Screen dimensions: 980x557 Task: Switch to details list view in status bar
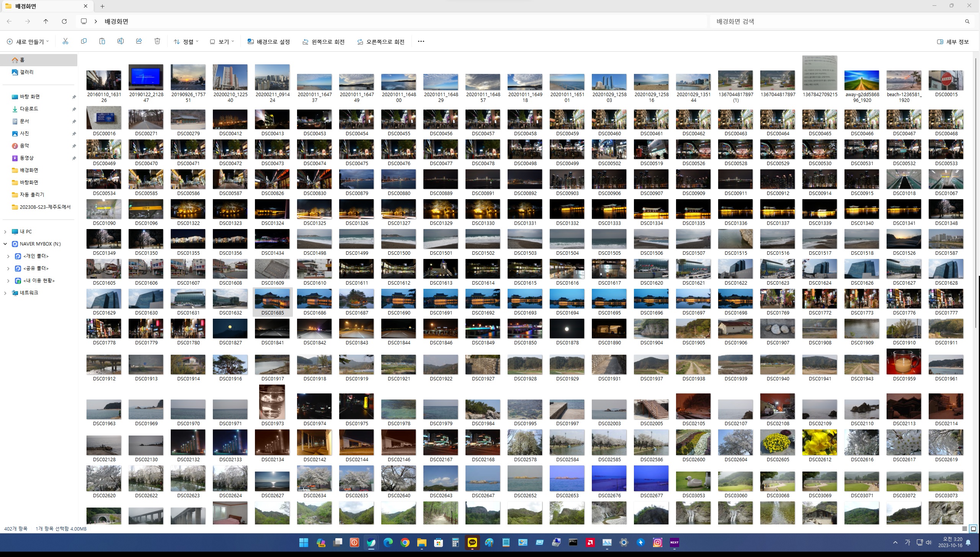(965, 529)
